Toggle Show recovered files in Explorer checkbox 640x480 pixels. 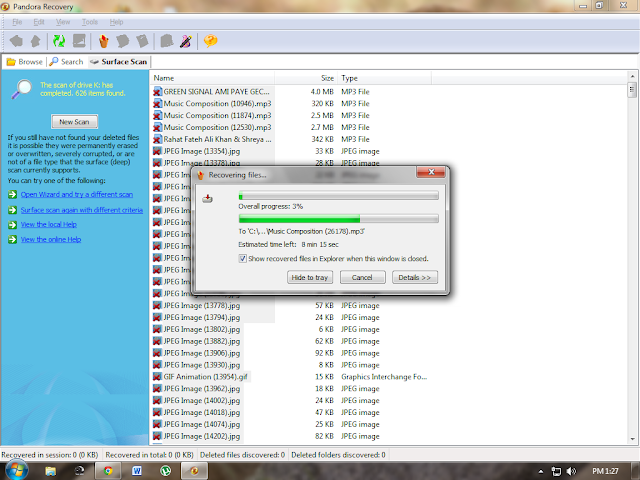pos(242,258)
